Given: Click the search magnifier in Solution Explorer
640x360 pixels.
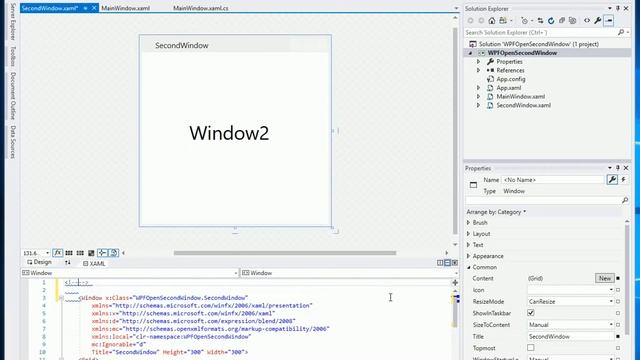Looking at the screenshot, I should click(621, 32).
